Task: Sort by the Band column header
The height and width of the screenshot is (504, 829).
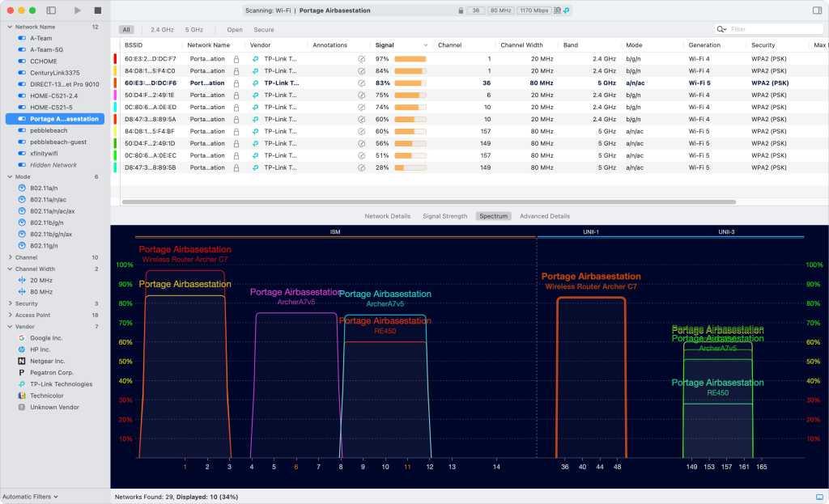Action: (571, 45)
